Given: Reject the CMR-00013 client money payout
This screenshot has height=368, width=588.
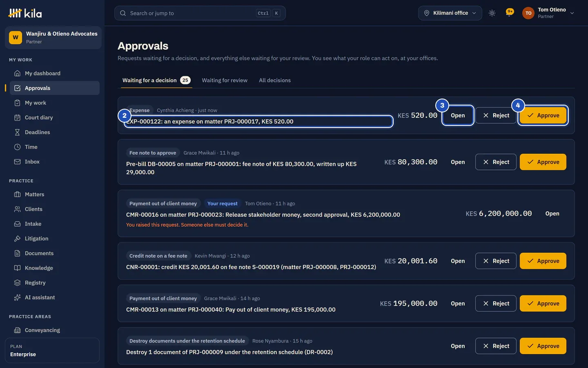Looking at the screenshot, I should 496,303.
